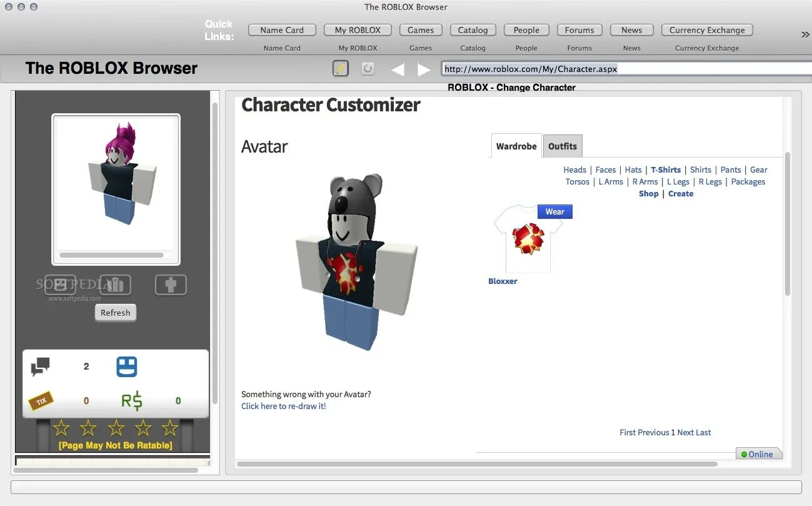Screen dimensions: 812x506
Task: Open My ROBLOX quick link
Action: 358,30
